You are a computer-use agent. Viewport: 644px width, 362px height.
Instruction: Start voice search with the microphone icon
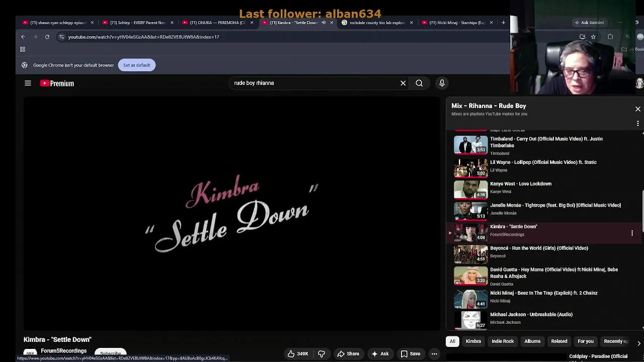coord(442,83)
